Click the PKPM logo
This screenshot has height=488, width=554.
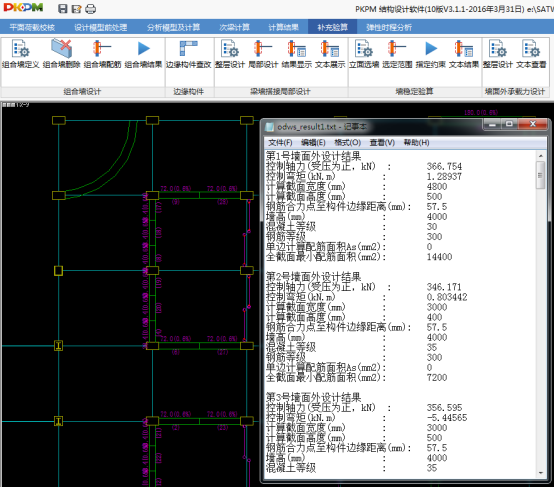click(23, 7)
